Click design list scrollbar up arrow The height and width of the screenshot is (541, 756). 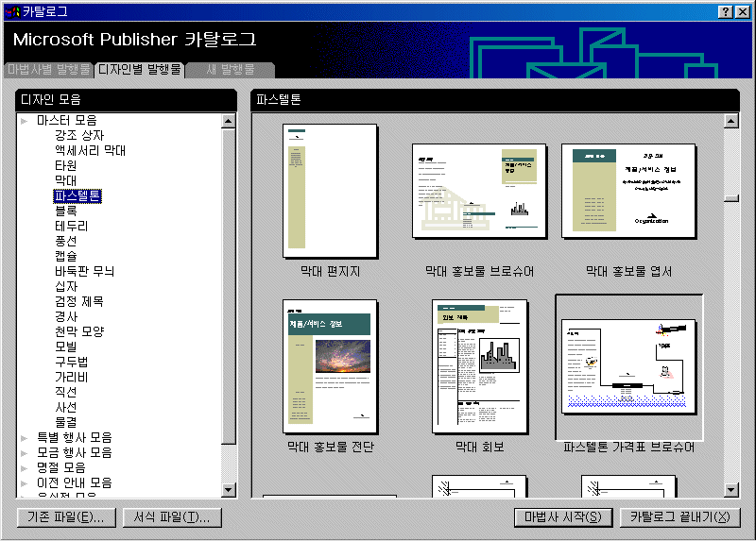pos(229,121)
